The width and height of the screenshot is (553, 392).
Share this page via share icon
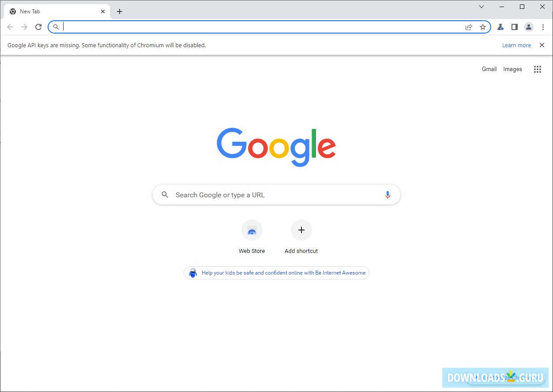tap(469, 27)
